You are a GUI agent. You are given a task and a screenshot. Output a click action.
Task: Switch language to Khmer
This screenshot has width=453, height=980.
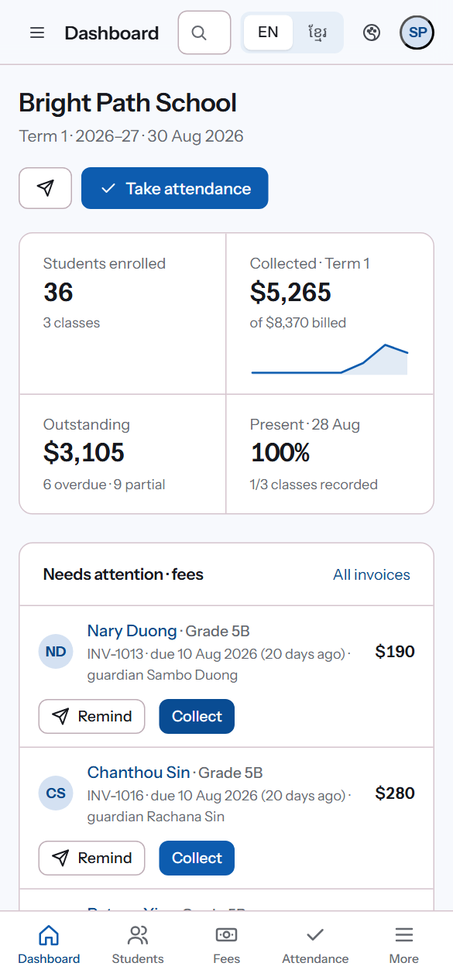pos(317,33)
